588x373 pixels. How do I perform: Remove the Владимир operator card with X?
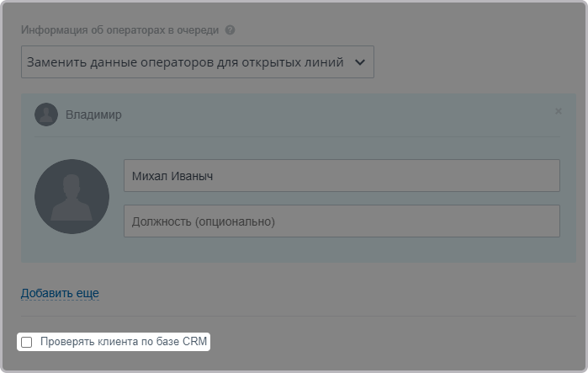tap(558, 111)
